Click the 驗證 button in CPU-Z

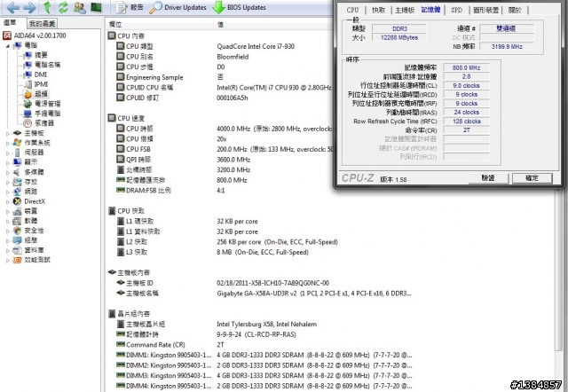488,178
